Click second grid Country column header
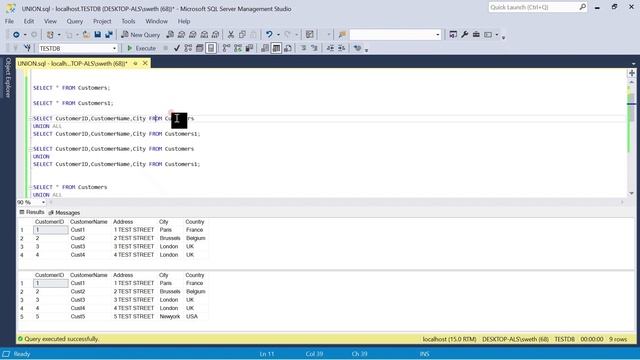Viewport: 640px width, 360px height. [195, 275]
